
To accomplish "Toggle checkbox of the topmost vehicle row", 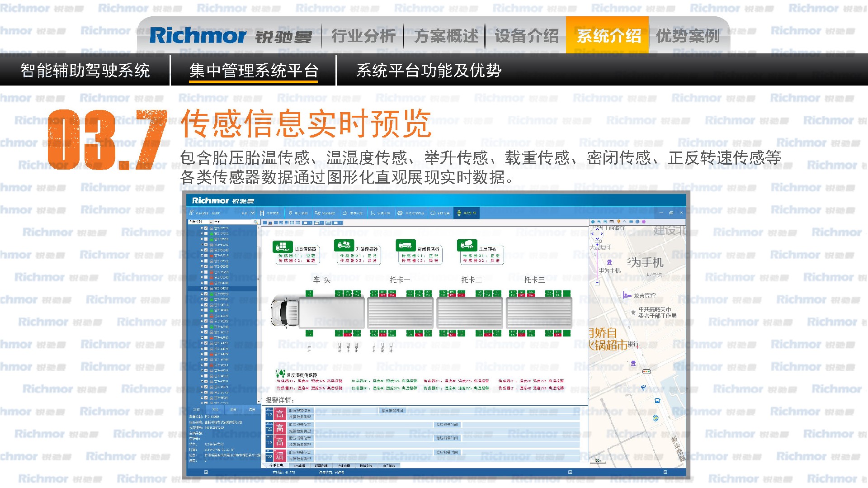I will coord(206,228).
